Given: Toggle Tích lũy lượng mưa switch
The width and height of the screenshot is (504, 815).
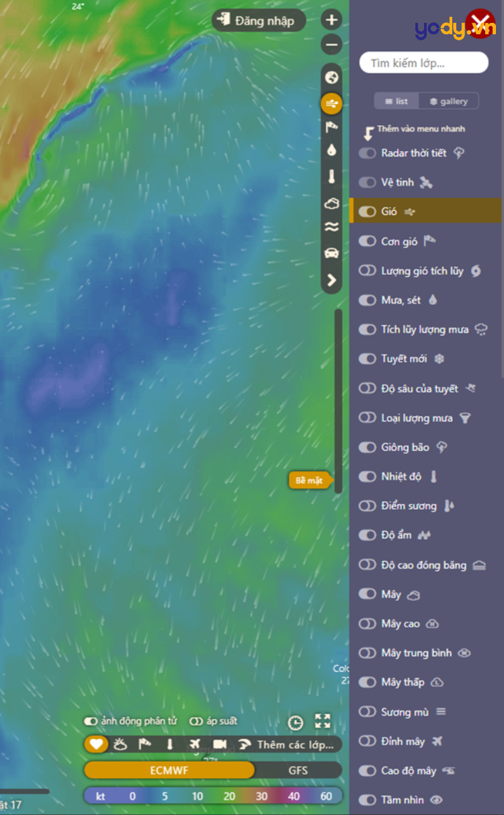Looking at the screenshot, I should pos(367,329).
